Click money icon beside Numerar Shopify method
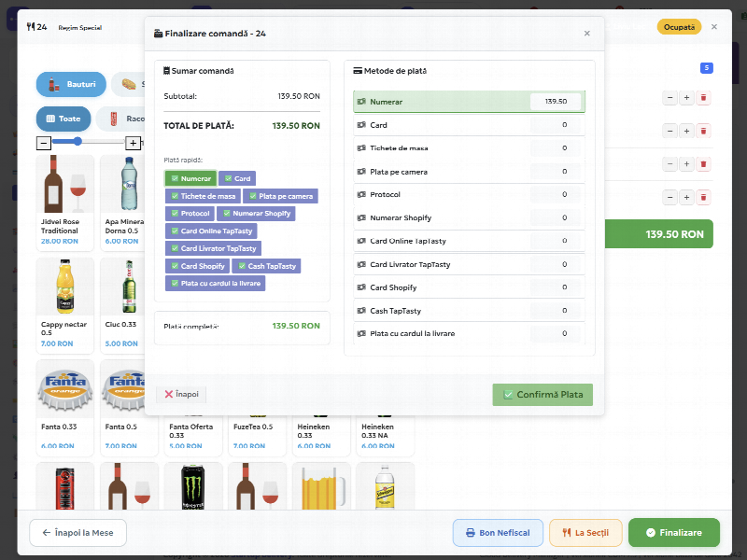 pos(361,217)
